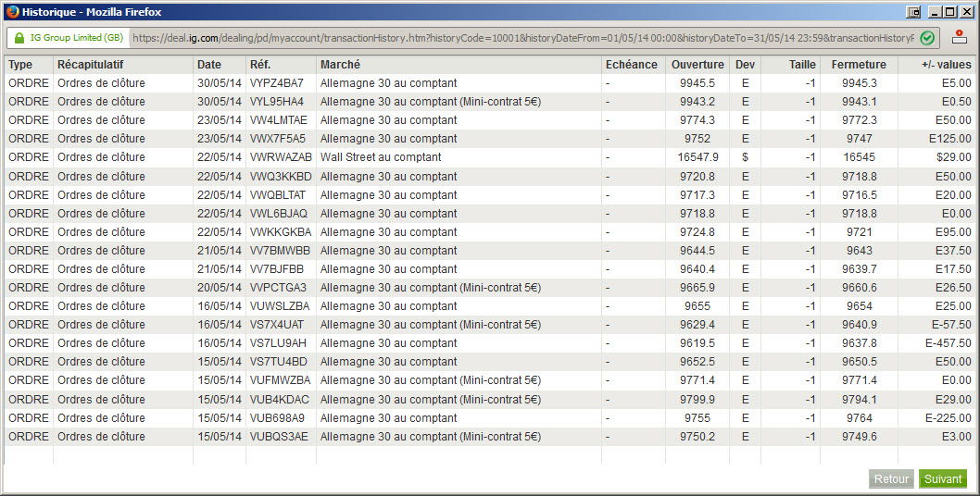The width and height of the screenshot is (980, 496).
Task: Click the green checkmark shield icon
Action: [x=927, y=38]
